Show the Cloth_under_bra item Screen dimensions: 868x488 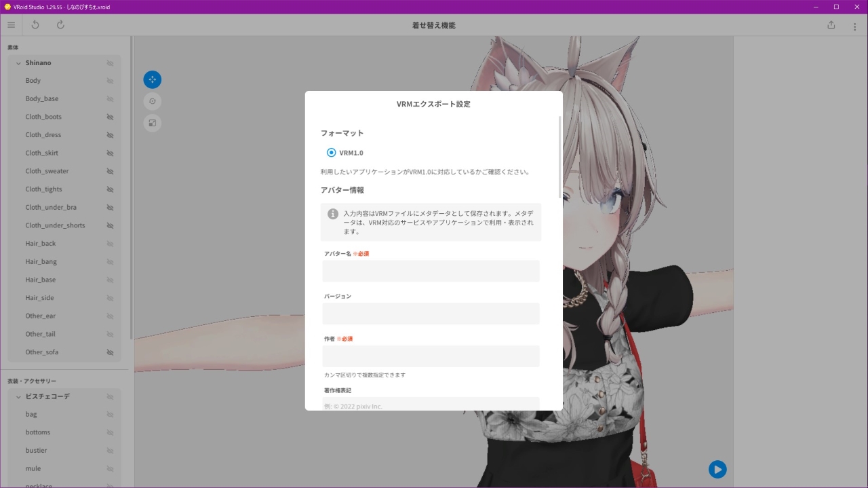pyautogui.click(x=110, y=208)
